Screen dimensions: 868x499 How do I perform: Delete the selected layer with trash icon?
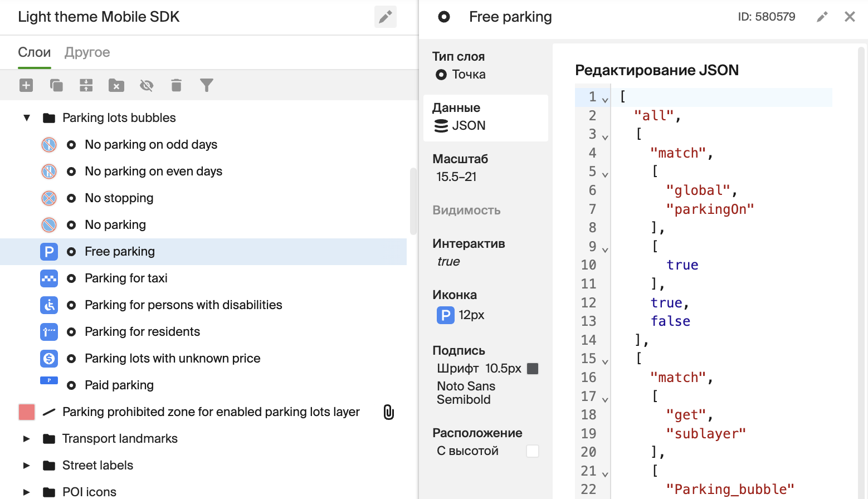[x=177, y=85]
